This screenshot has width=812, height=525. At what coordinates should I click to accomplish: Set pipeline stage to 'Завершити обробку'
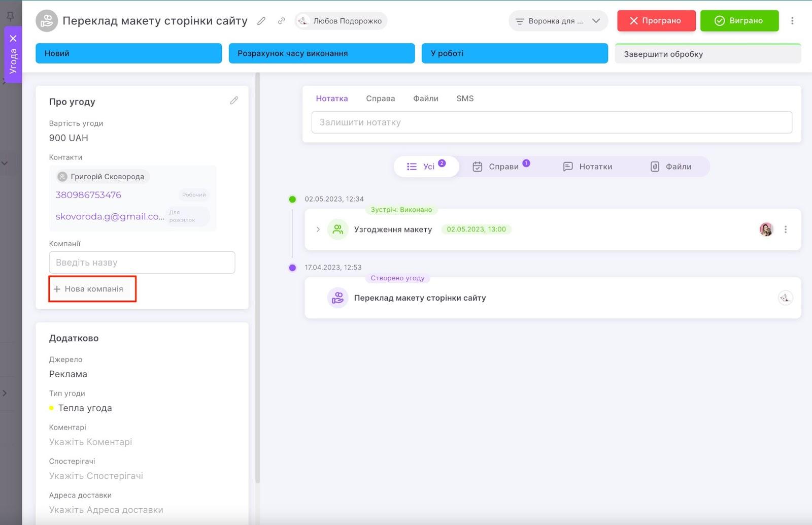coord(707,54)
